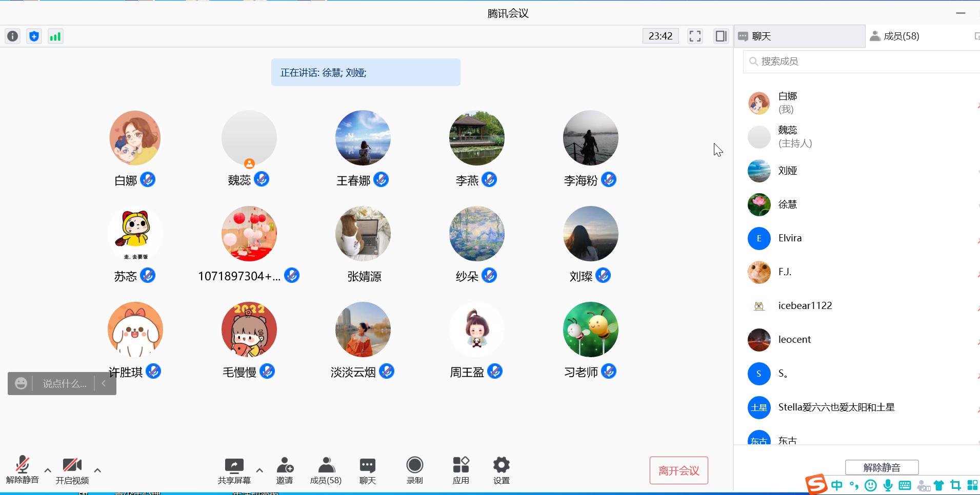Switch to the 聊天 chat tab

pos(799,36)
